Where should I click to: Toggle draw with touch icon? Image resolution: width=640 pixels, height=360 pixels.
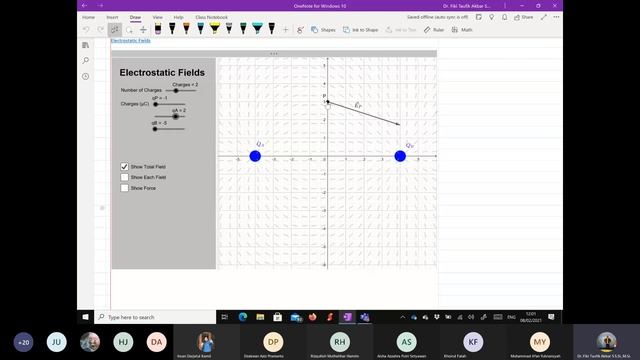(x=300, y=30)
